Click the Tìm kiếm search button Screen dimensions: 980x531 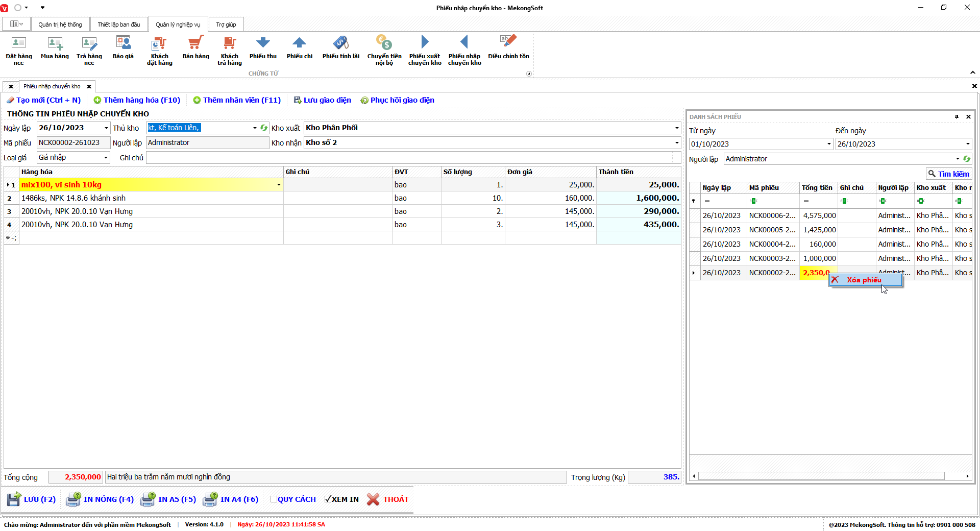(x=948, y=174)
